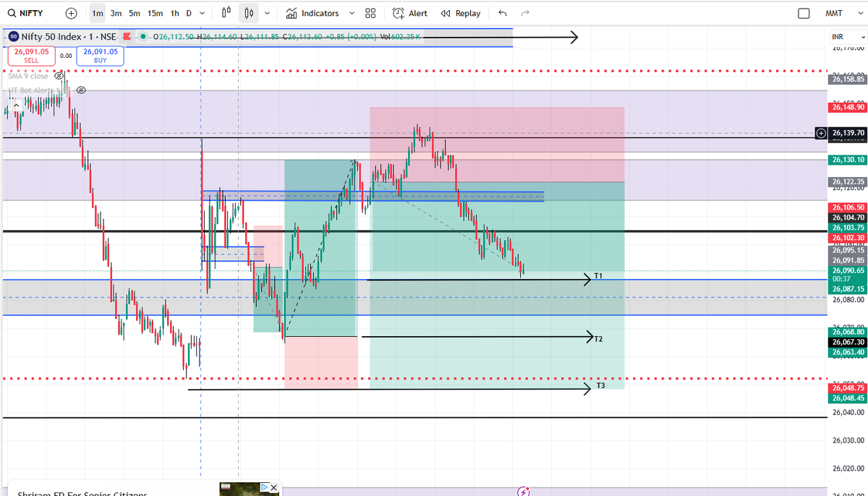Click the layout setup square icon
Screen dimensions: 868x496
(x=804, y=13)
